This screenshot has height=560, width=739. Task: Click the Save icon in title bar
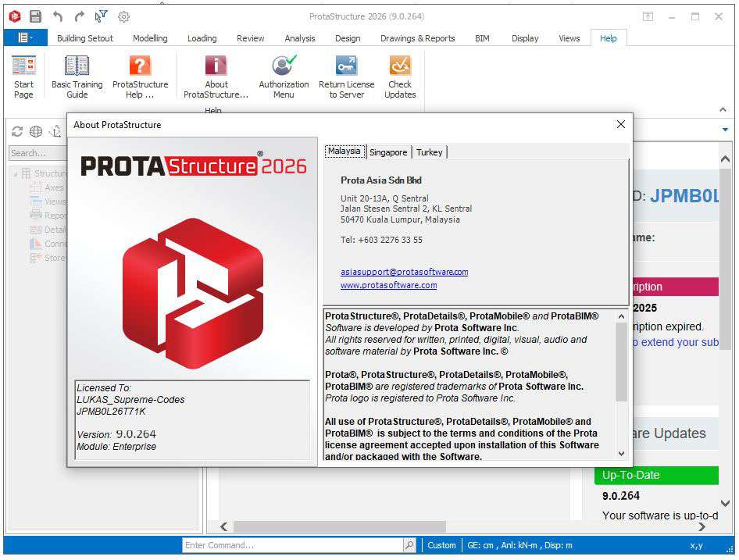[35, 16]
